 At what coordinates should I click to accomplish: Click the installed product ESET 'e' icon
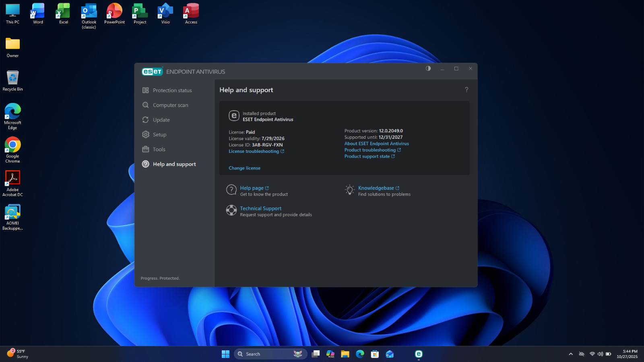234,116
